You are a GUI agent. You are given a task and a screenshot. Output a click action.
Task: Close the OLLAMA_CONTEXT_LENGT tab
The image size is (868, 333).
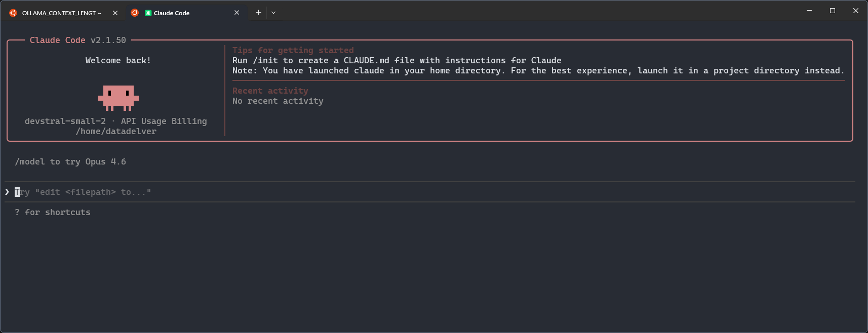click(115, 13)
